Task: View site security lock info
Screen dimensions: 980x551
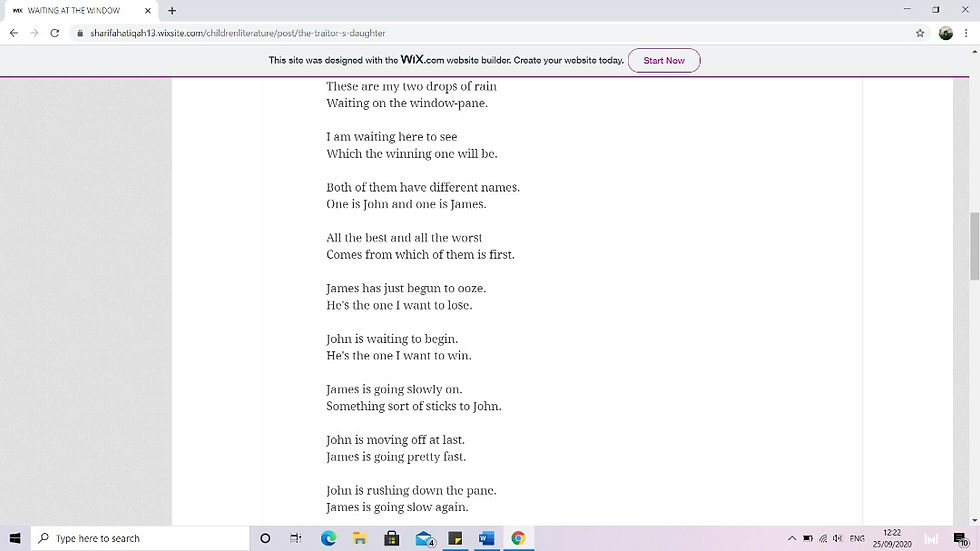Action: point(79,33)
